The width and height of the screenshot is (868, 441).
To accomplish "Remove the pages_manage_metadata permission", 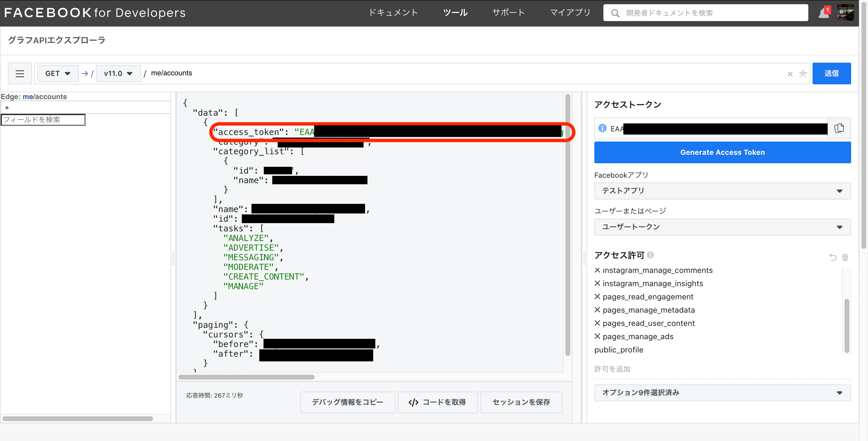I will pyautogui.click(x=597, y=310).
